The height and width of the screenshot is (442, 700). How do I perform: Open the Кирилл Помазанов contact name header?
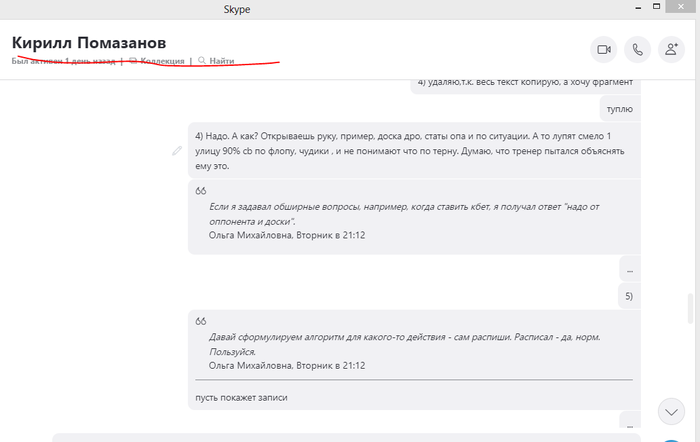89,42
